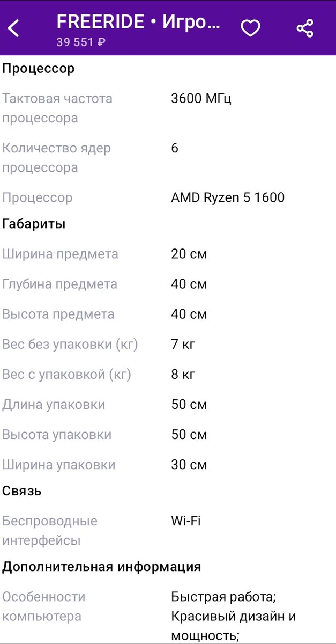The image size is (336, 644).
Task: Collapse the Процессор specifications section
Action: 38,68
